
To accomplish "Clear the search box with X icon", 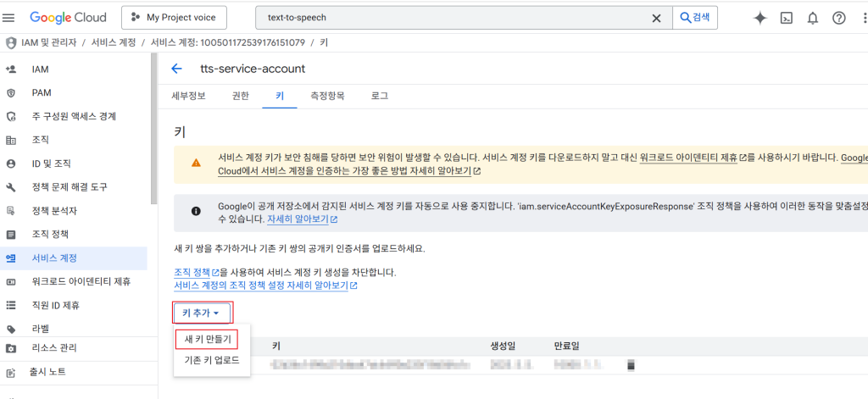I will pos(656,18).
